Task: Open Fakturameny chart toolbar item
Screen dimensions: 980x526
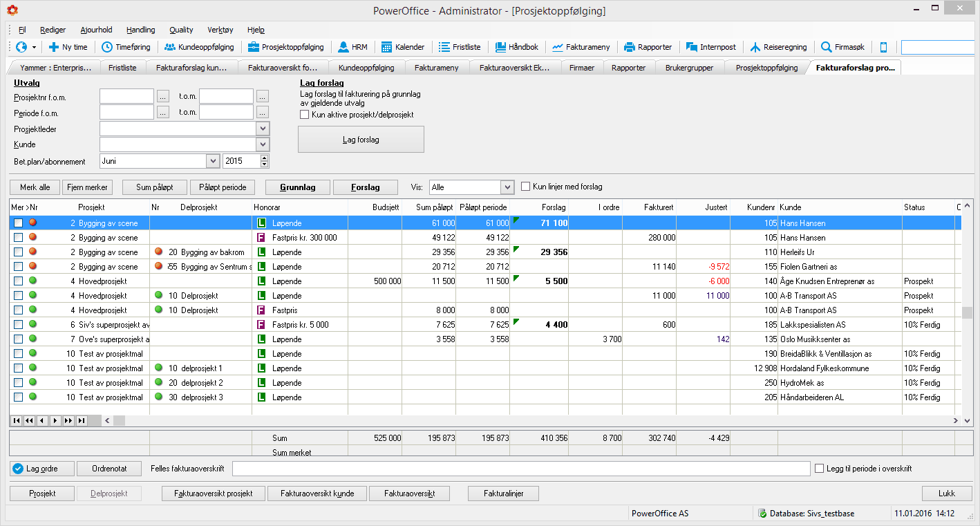Action: pos(581,47)
